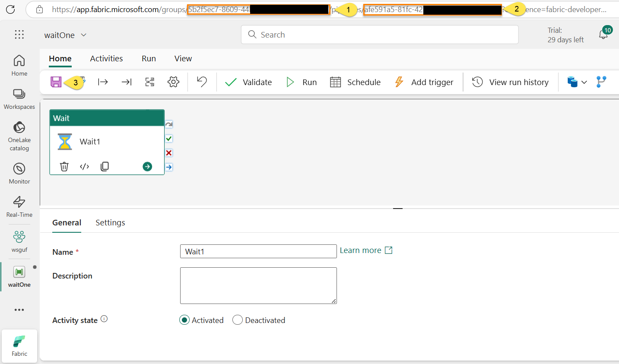Click the Name field containing Wait1
Screen dimensions: 619x364
tap(258, 251)
